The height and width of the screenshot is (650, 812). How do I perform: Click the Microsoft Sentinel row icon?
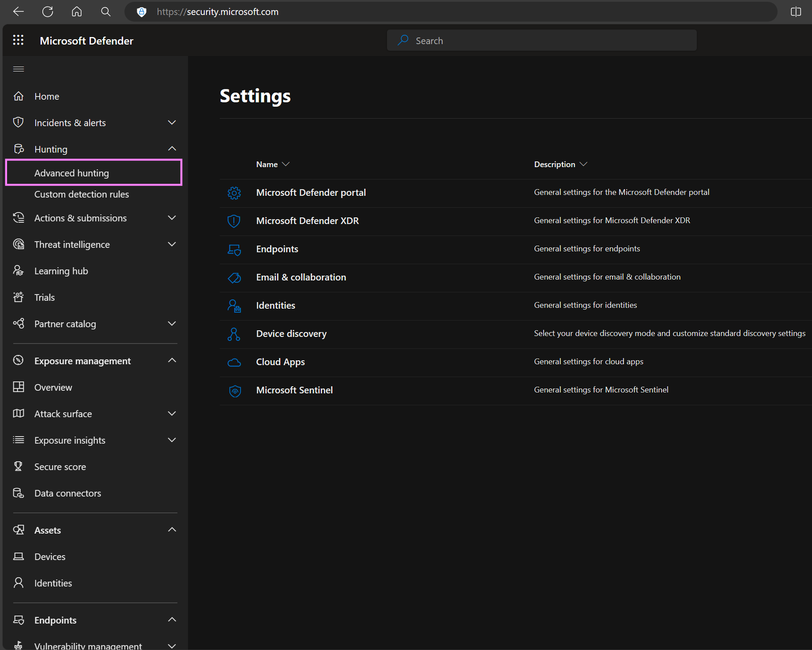tap(235, 391)
